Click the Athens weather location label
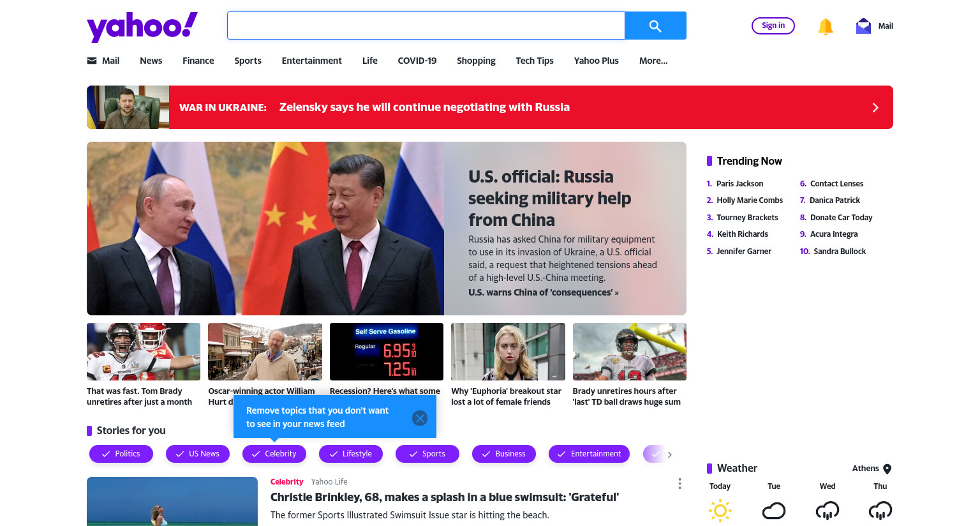980x526 pixels. pos(865,469)
